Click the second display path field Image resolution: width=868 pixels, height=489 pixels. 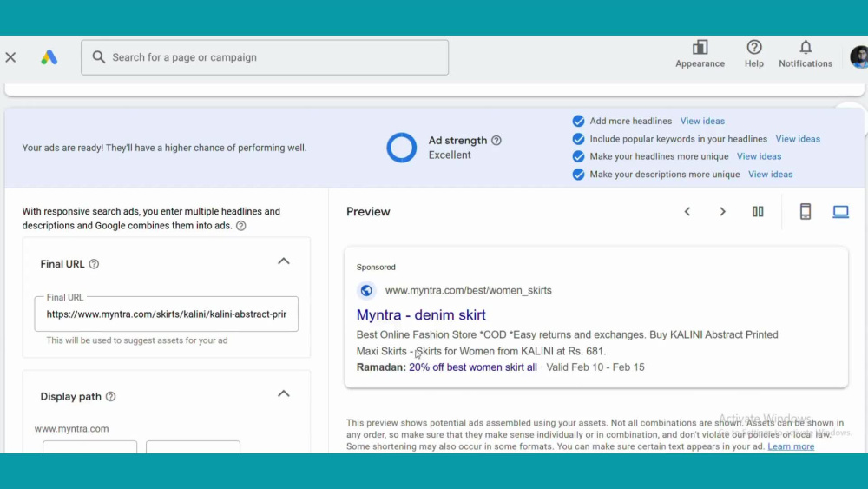[x=193, y=447]
